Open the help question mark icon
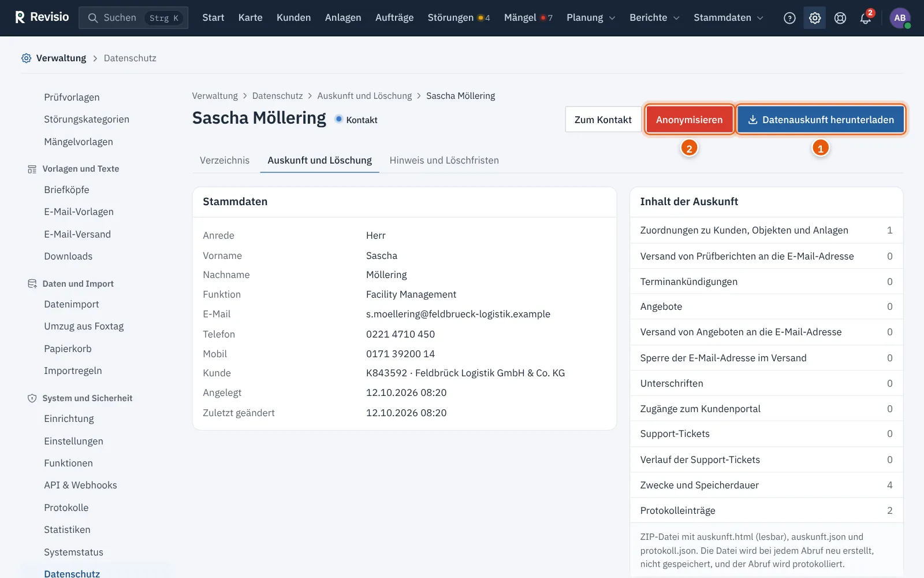Image resolution: width=924 pixels, height=578 pixels. pos(789,18)
